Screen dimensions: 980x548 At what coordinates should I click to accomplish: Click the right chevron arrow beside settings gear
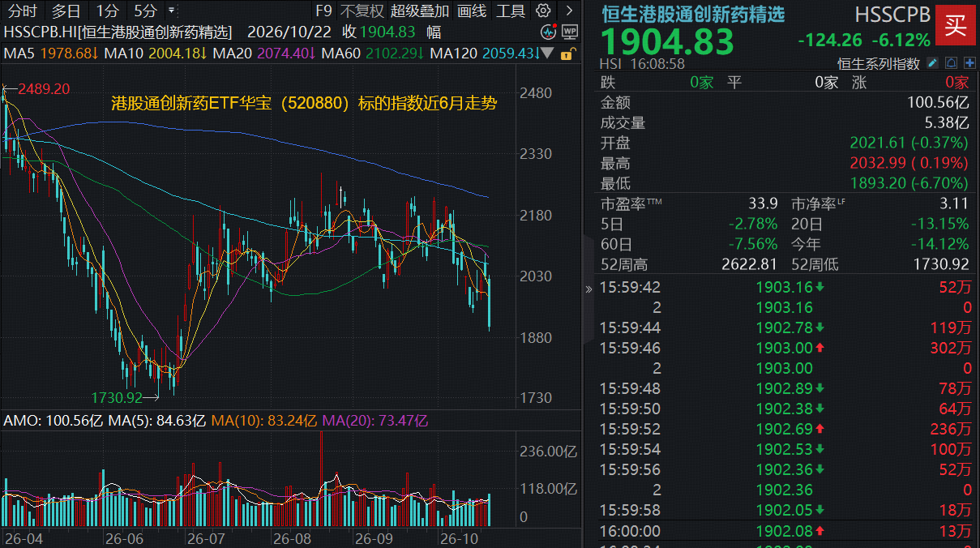[569, 11]
